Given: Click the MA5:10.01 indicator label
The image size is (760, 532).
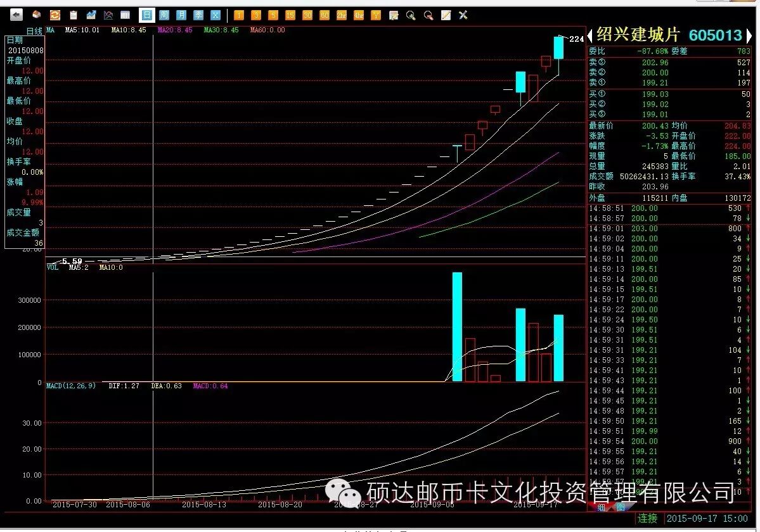Looking at the screenshot, I should 82,30.
